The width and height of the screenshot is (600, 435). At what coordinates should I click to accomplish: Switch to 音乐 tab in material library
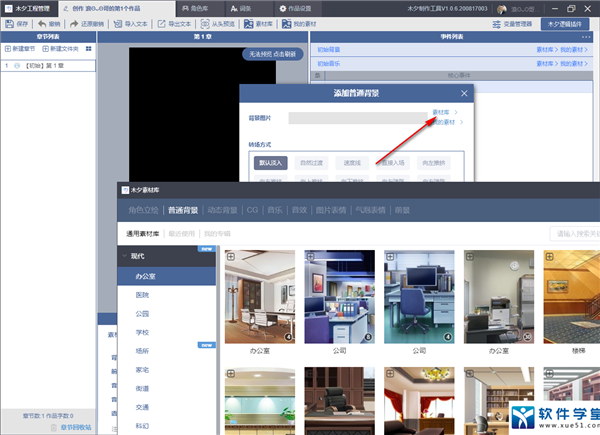(x=275, y=210)
